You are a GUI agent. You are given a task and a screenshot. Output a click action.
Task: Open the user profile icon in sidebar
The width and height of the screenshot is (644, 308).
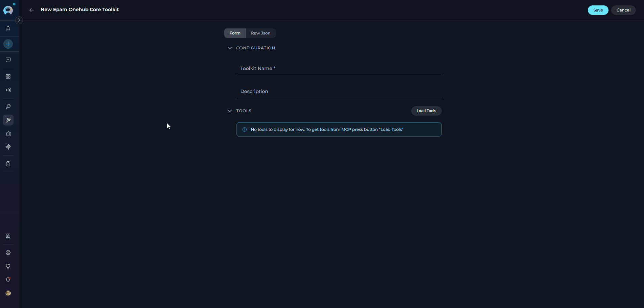point(8,29)
